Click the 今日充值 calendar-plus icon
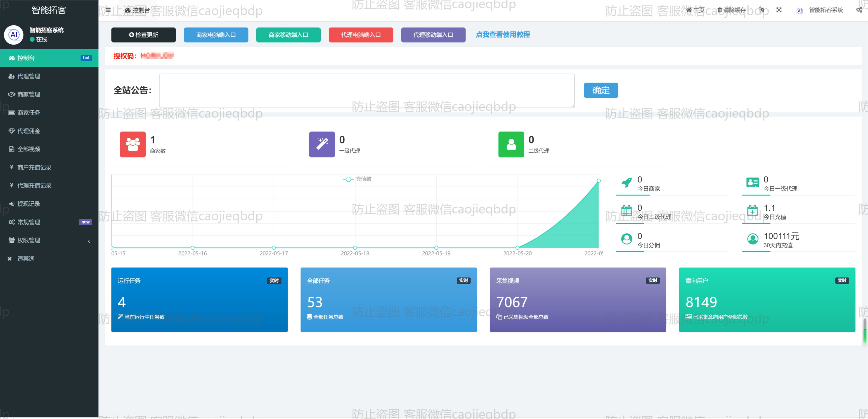868x419 pixels. (x=752, y=211)
